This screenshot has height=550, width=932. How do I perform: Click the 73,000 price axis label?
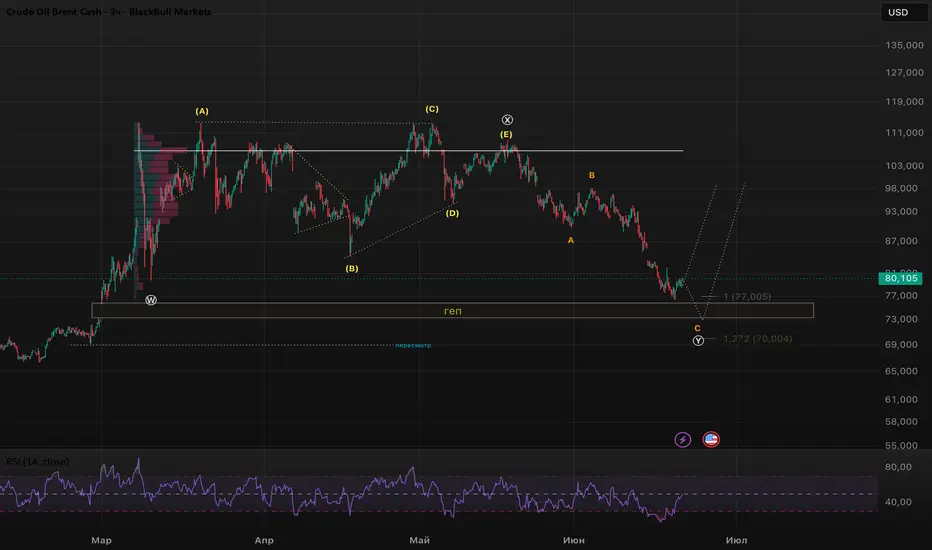coord(901,319)
